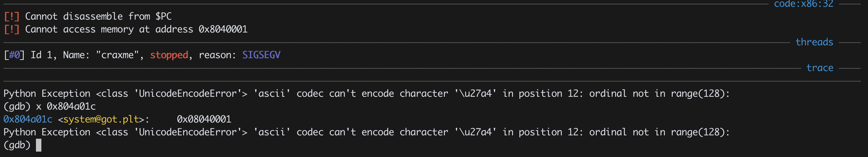
Task: Click the second red [!] error marker
Action: coord(12,29)
